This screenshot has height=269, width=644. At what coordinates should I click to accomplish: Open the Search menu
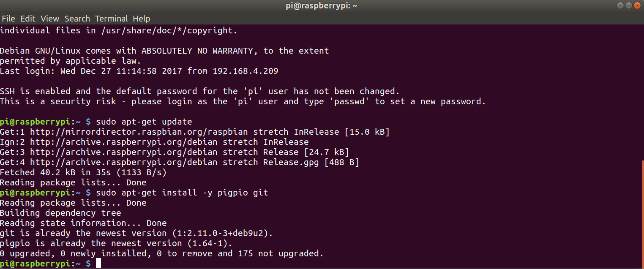point(77,19)
